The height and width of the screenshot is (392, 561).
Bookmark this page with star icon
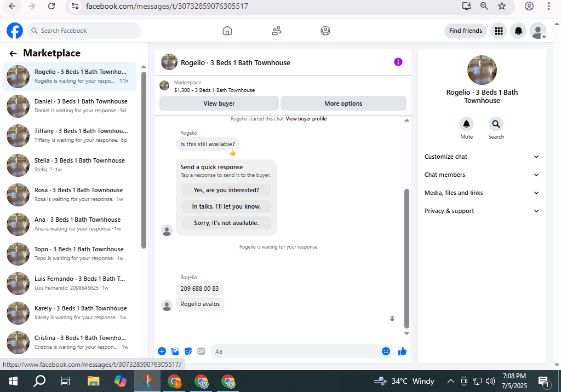click(x=502, y=6)
